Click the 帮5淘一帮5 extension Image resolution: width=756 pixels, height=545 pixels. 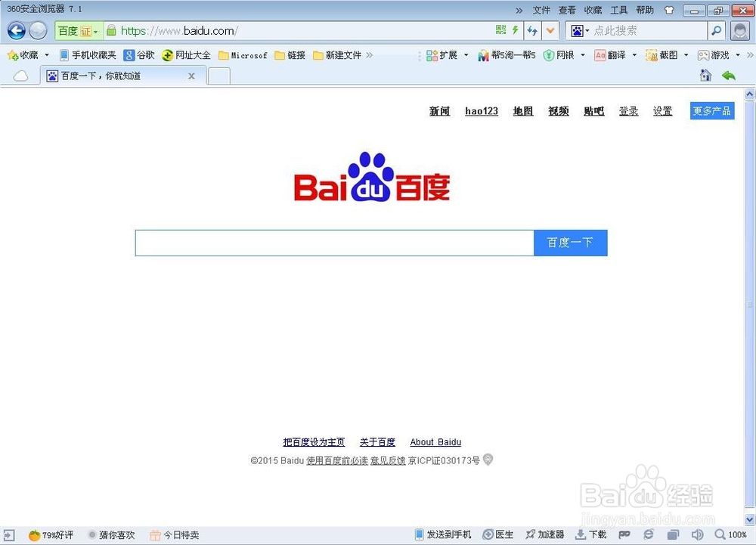[507, 55]
